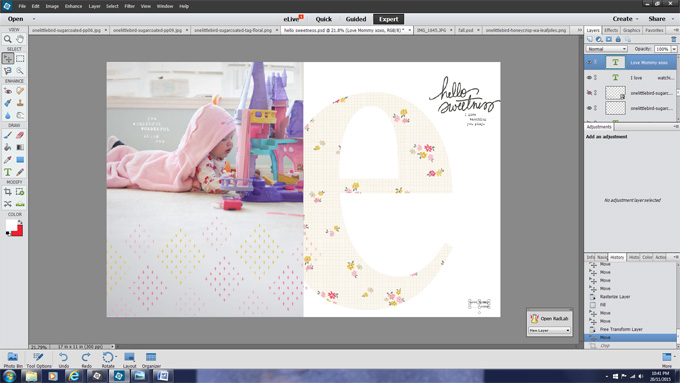Screen dimensions: 680x383
Task: Select the Blur tool
Action: coord(8,115)
